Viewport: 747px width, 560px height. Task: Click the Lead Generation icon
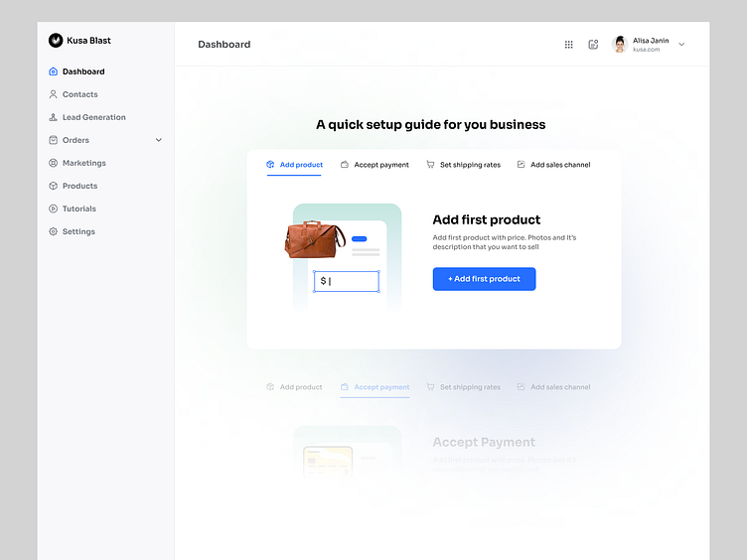54,117
